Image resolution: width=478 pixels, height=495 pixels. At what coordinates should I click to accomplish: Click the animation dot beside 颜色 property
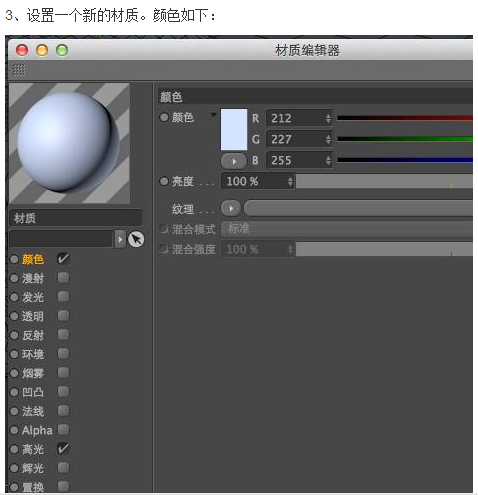point(164,117)
